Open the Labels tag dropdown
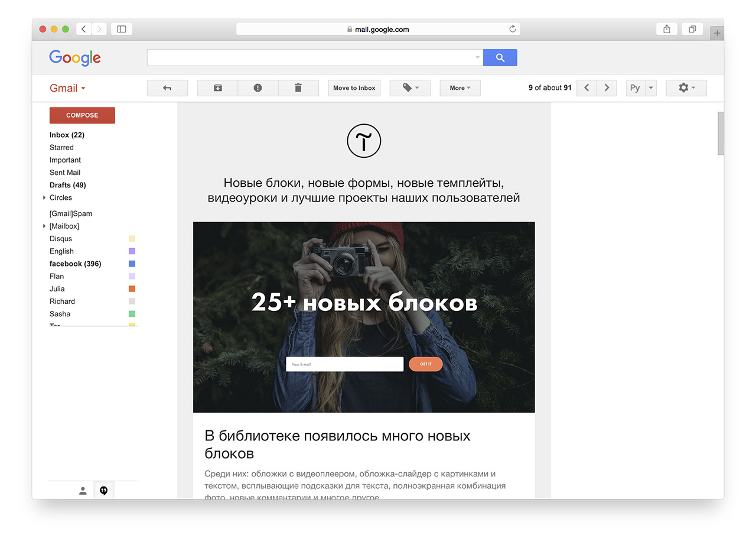 [410, 88]
